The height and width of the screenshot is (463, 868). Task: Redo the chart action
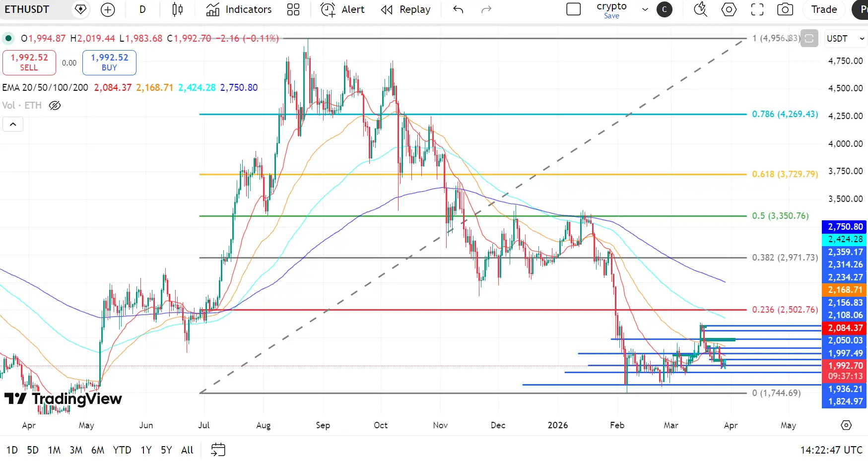pyautogui.click(x=486, y=9)
